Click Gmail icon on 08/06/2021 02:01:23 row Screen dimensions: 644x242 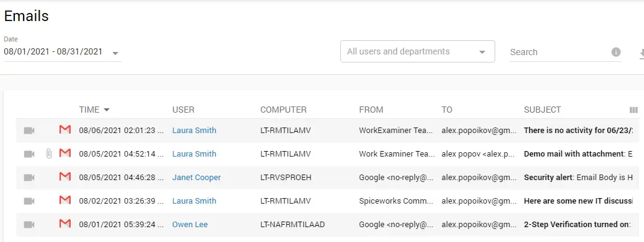point(65,130)
